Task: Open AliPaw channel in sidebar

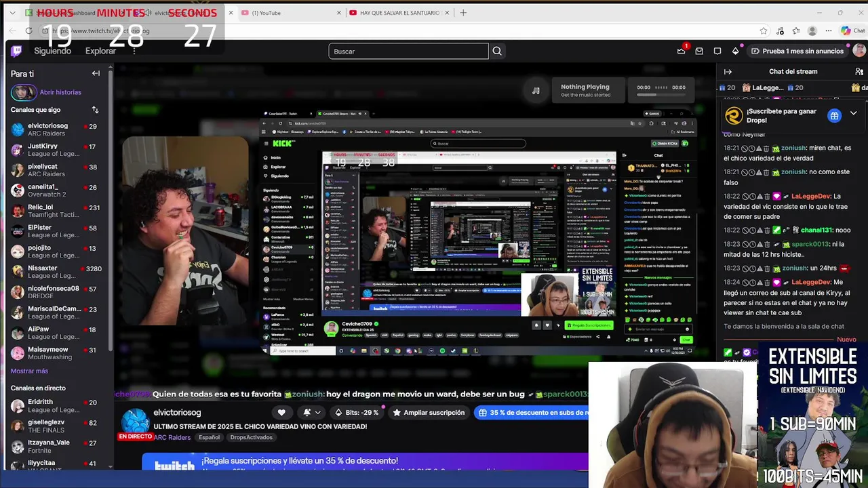Action: [x=56, y=333]
